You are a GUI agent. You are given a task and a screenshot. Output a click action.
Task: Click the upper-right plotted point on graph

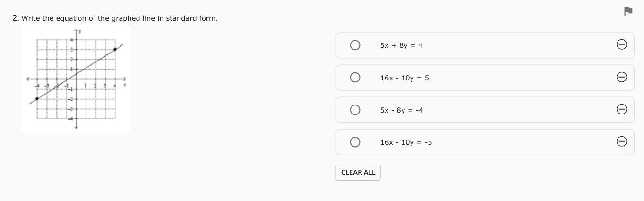[115, 49]
